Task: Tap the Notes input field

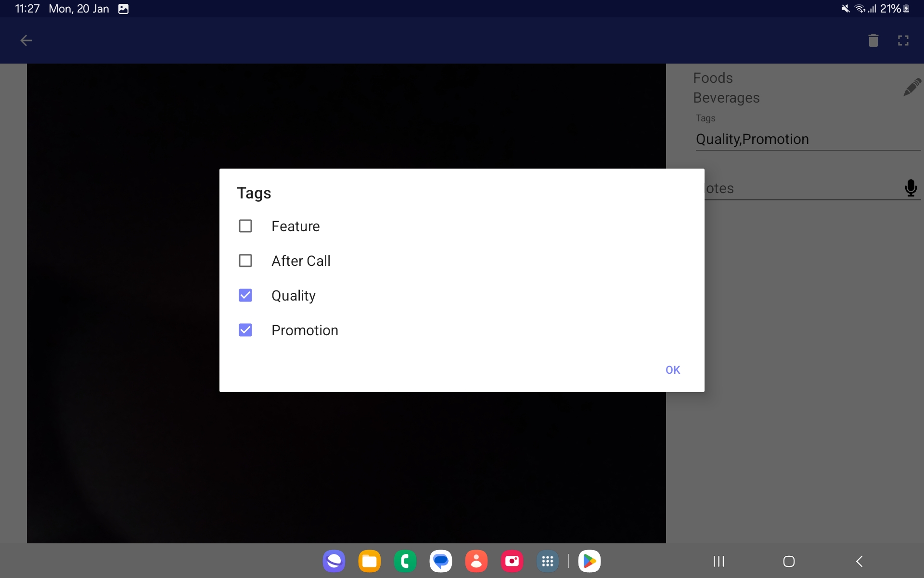Action: (x=799, y=188)
